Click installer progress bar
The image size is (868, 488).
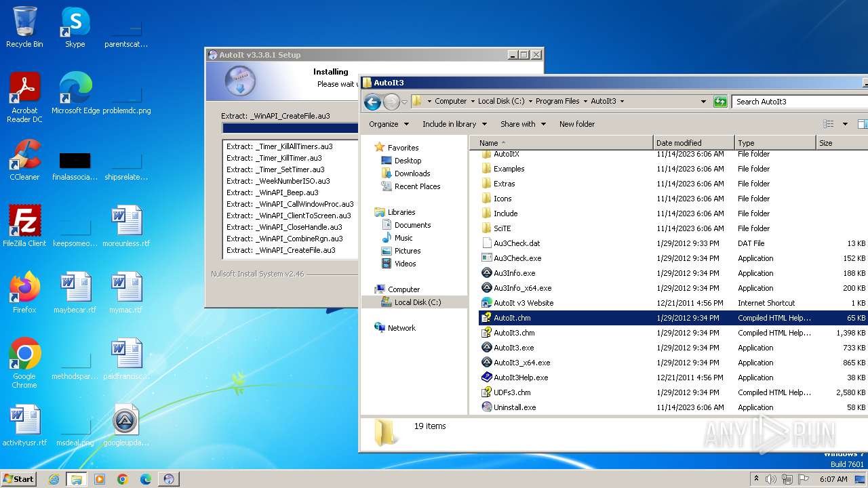[290, 128]
